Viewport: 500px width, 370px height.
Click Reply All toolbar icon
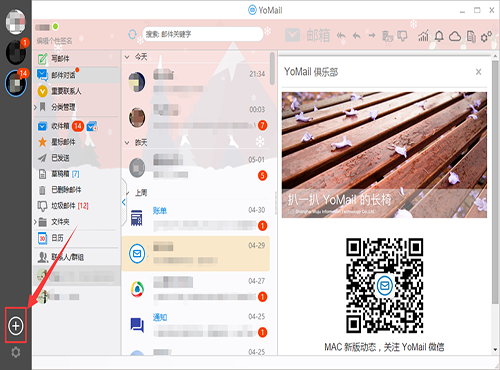pos(341,35)
